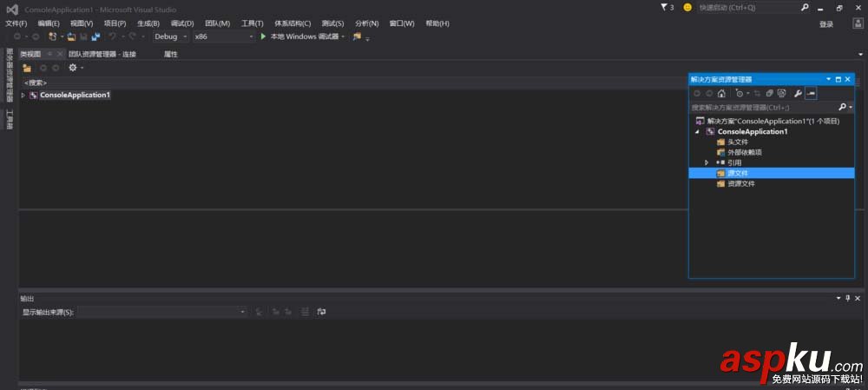Viewport: 868px width, 390px height.
Task: Click the class view forward navigation icon
Action: point(56,68)
